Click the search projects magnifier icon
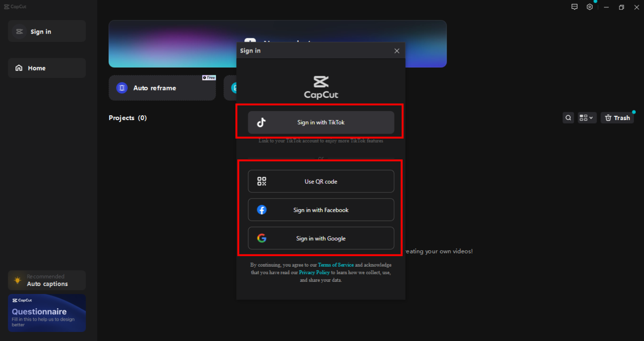This screenshot has height=341, width=644. coord(569,118)
